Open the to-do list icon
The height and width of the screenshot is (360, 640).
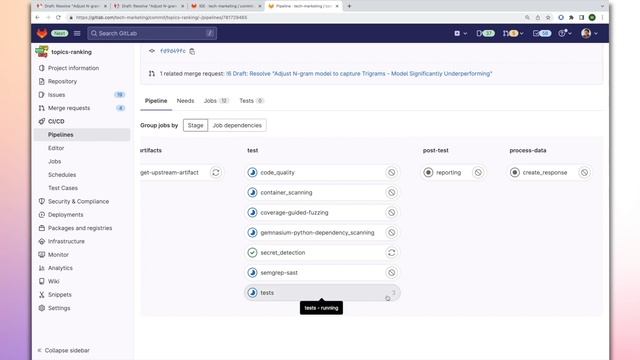coord(542,33)
